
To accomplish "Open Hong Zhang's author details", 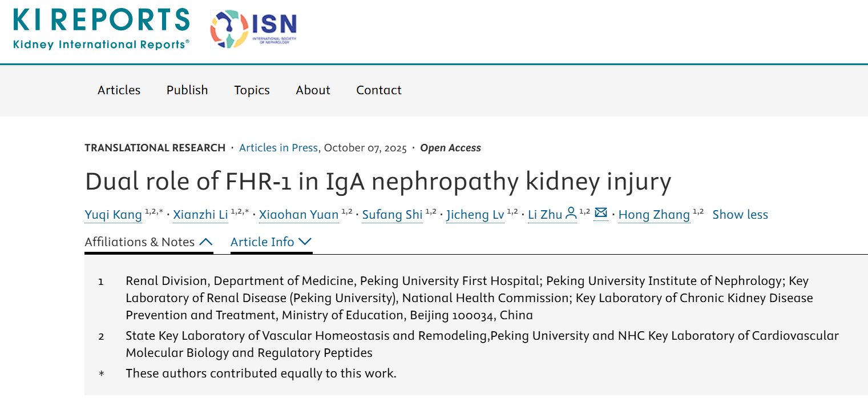I will click(654, 215).
